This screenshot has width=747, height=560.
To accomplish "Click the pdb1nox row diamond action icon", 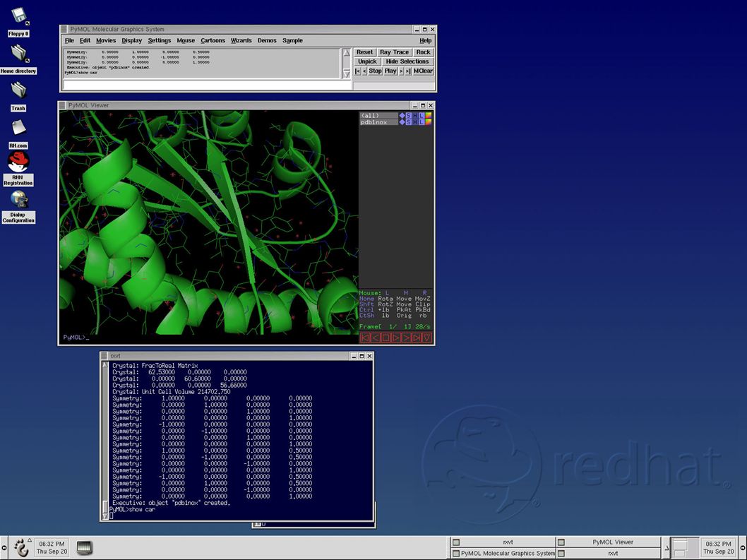I will [402, 122].
